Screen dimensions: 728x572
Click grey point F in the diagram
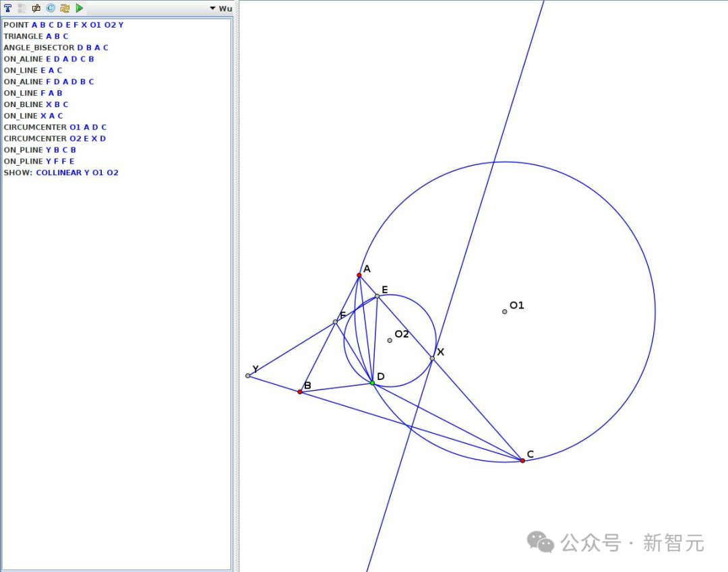coord(335,322)
